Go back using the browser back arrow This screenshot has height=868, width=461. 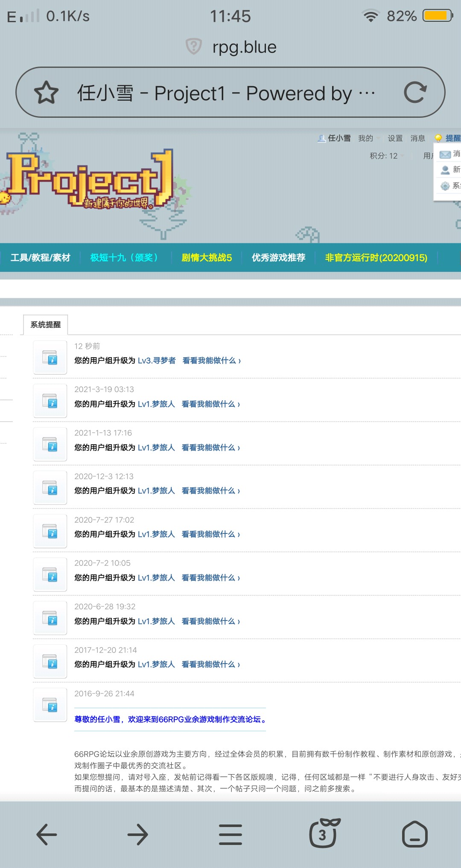[x=47, y=834]
